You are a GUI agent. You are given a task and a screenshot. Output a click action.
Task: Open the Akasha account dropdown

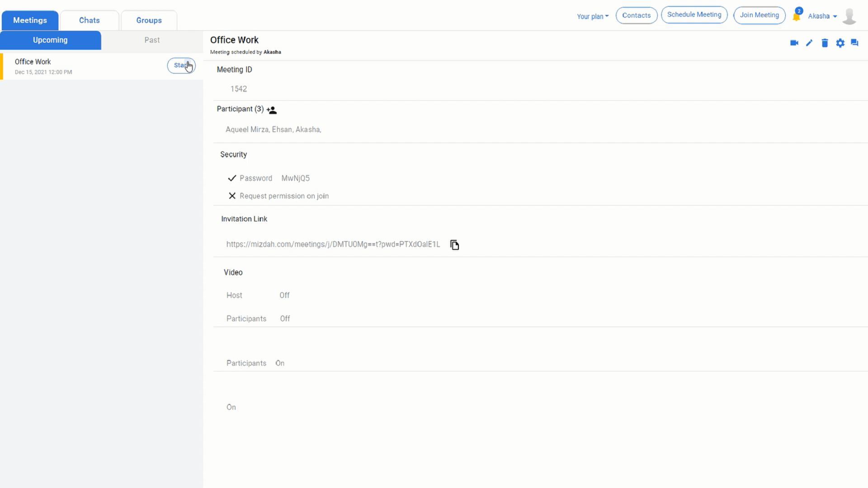tap(822, 16)
